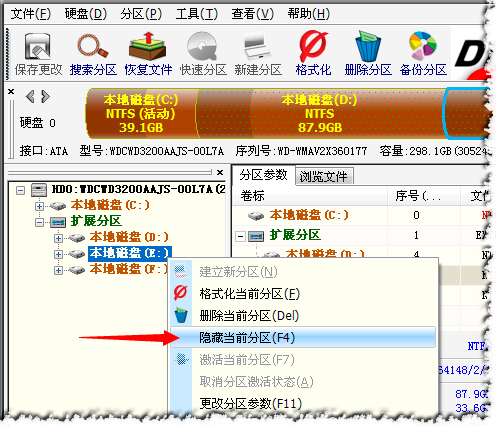Viewport: 496px width, 427px height.
Task: Select the 格式化 format toolbar icon
Action: click(313, 54)
